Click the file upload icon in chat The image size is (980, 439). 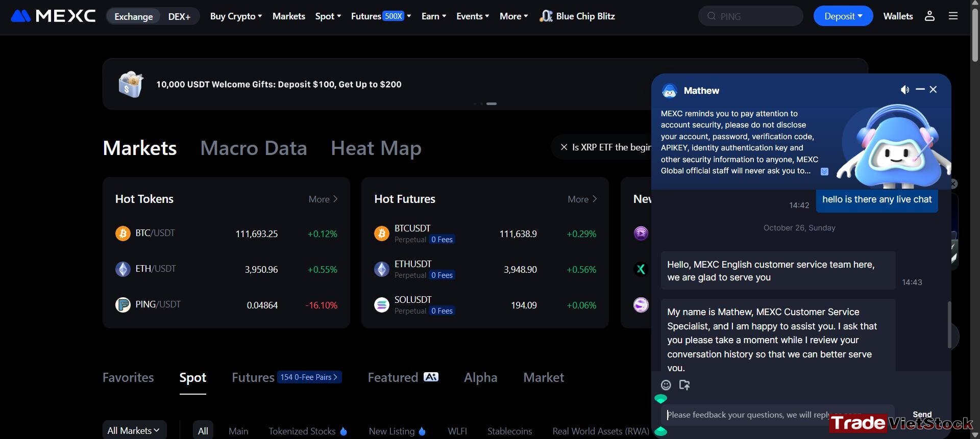click(684, 385)
